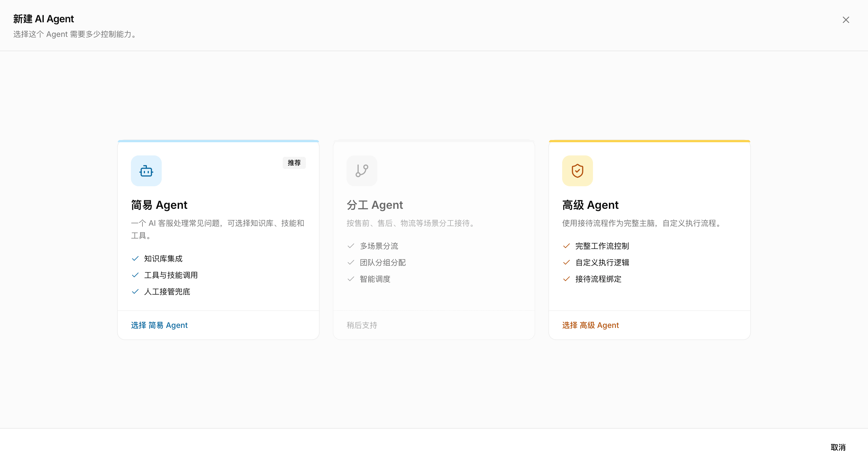Click the 推荐 badge
Screen dimensions: 868x466
tap(294, 163)
